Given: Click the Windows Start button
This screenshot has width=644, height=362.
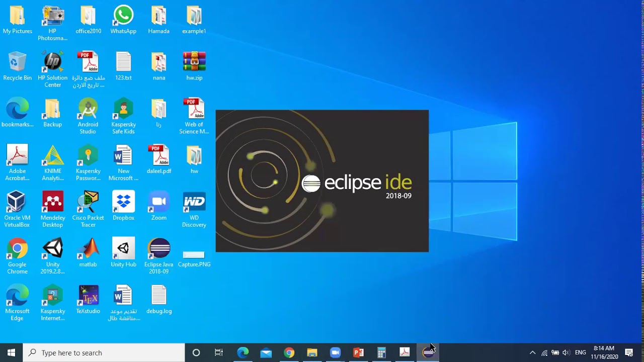Looking at the screenshot, I should (11, 352).
